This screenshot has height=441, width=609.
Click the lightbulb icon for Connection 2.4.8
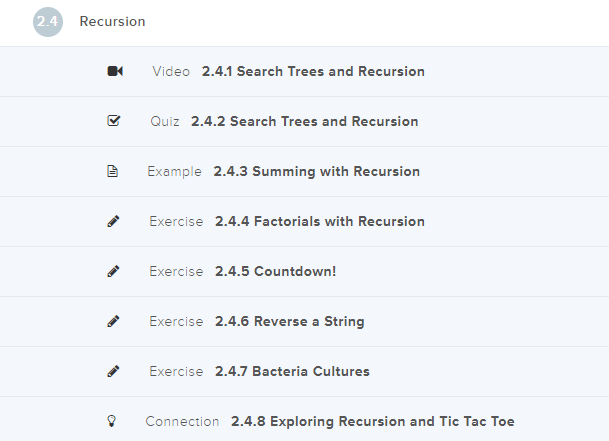pos(113,422)
